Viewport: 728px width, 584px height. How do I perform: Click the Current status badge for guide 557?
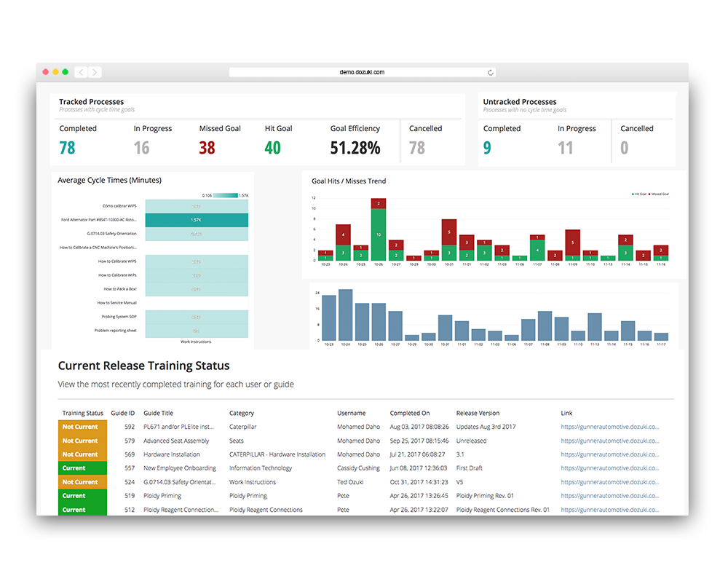pyautogui.click(x=82, y=468)
